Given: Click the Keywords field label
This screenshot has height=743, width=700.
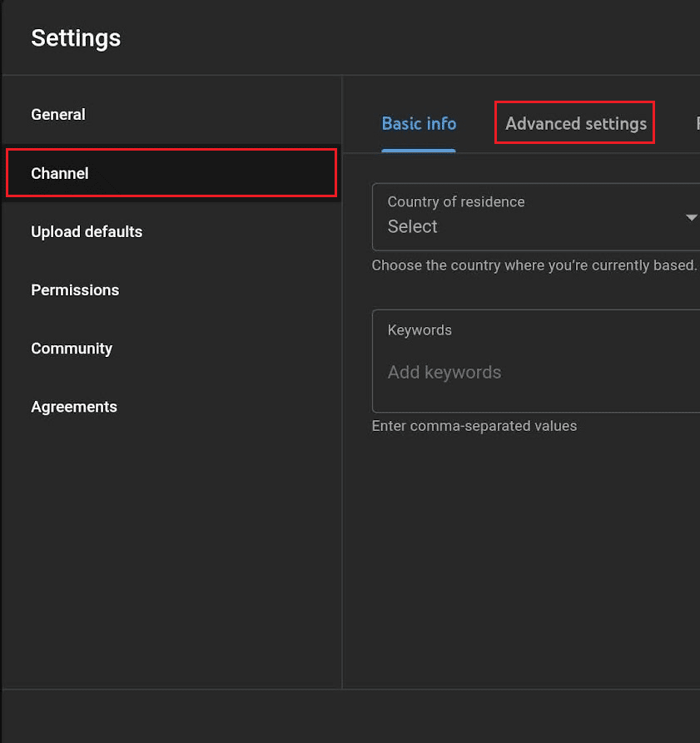Looking at the screenshot, I should coord(419,329).
